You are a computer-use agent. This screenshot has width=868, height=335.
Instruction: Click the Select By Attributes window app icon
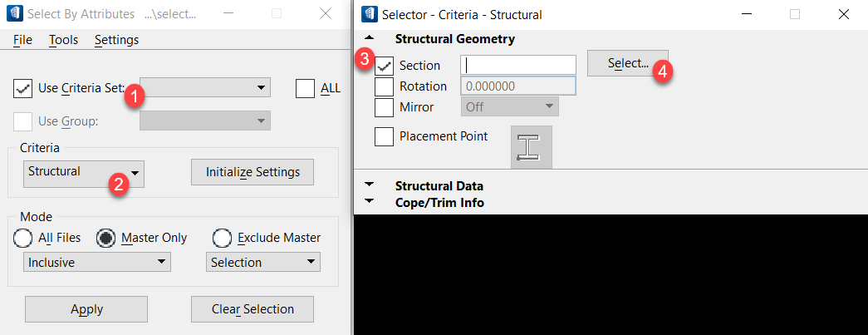[14, 14]
